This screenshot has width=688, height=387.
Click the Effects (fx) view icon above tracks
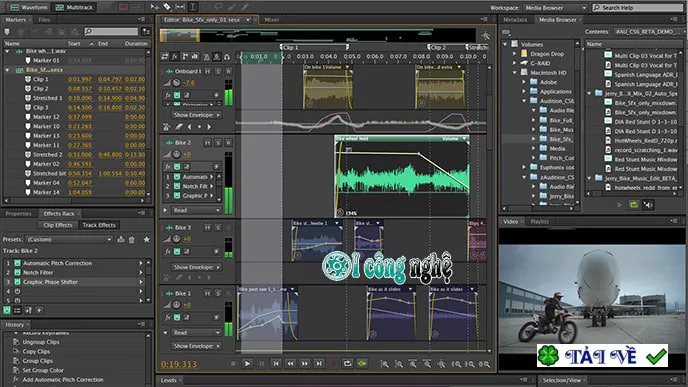175,57
